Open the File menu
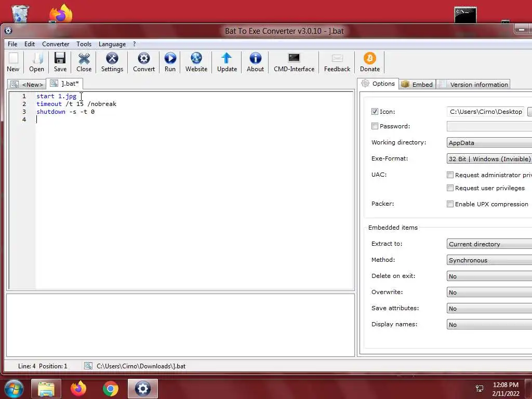The image size is (532, 399). coord(12,44)
